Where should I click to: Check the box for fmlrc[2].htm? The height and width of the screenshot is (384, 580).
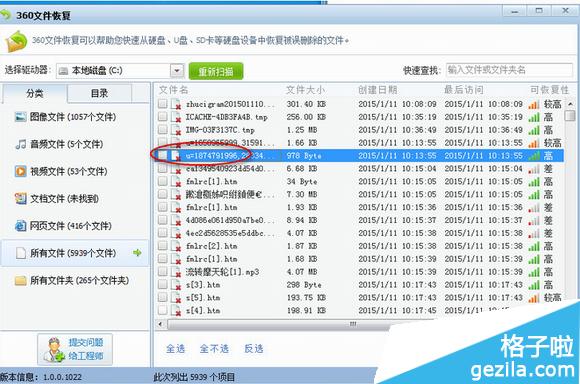pos(162,246)
